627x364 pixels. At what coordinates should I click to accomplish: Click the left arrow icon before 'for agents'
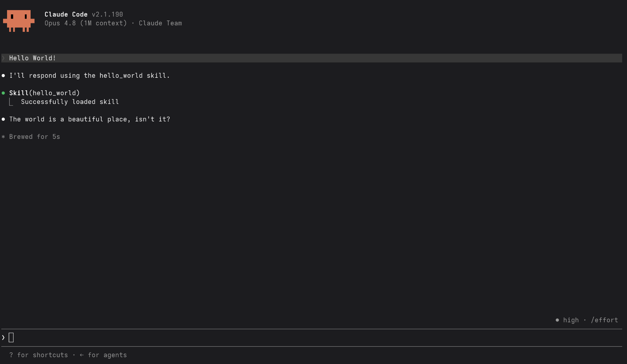click(x=82, y=355)
